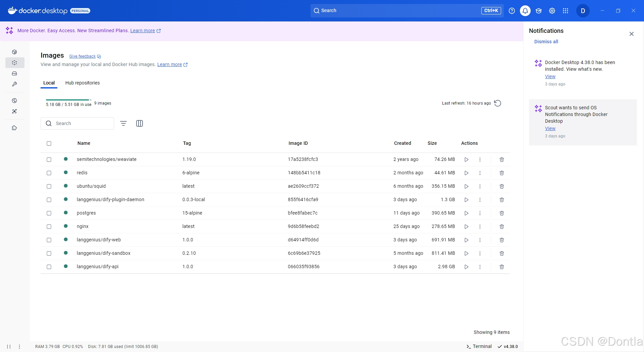Pause Docker engine using the status bar icon
Screen dimensions: 644x352
click(x=9, y=347)
